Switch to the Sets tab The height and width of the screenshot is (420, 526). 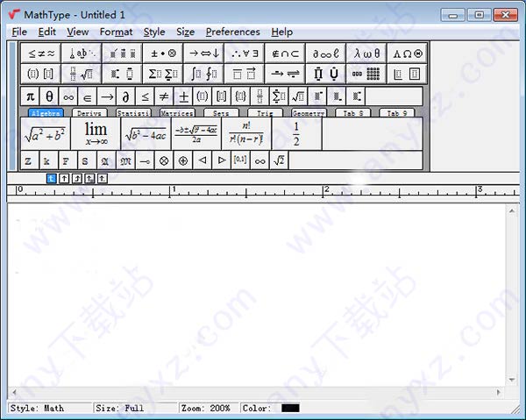coord(221,113)
